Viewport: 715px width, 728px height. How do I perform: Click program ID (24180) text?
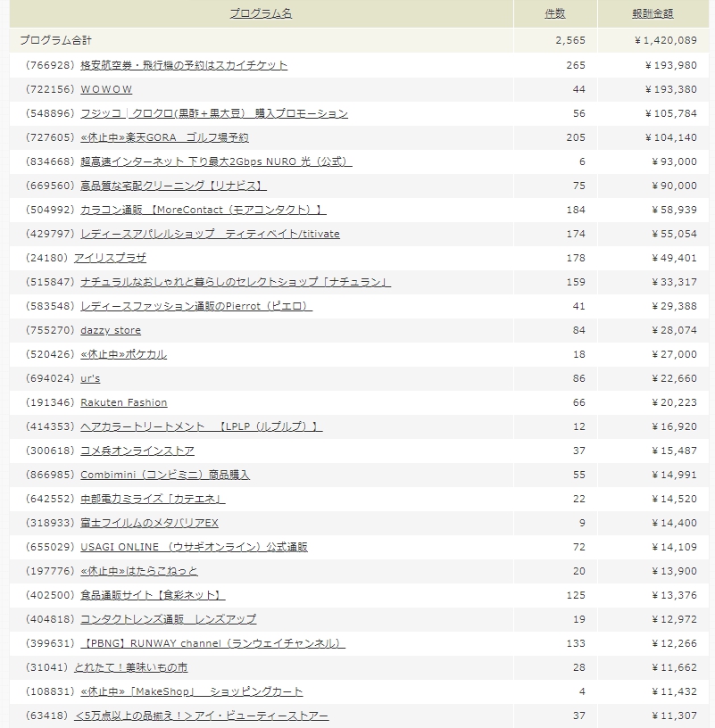click(x=46, y=259)
